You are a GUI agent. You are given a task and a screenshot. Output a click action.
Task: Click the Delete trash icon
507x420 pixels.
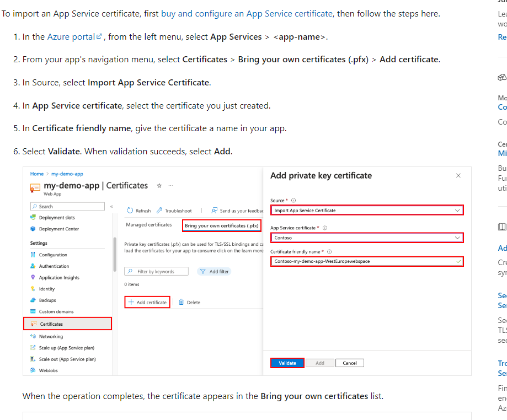[x=181, y=302]
